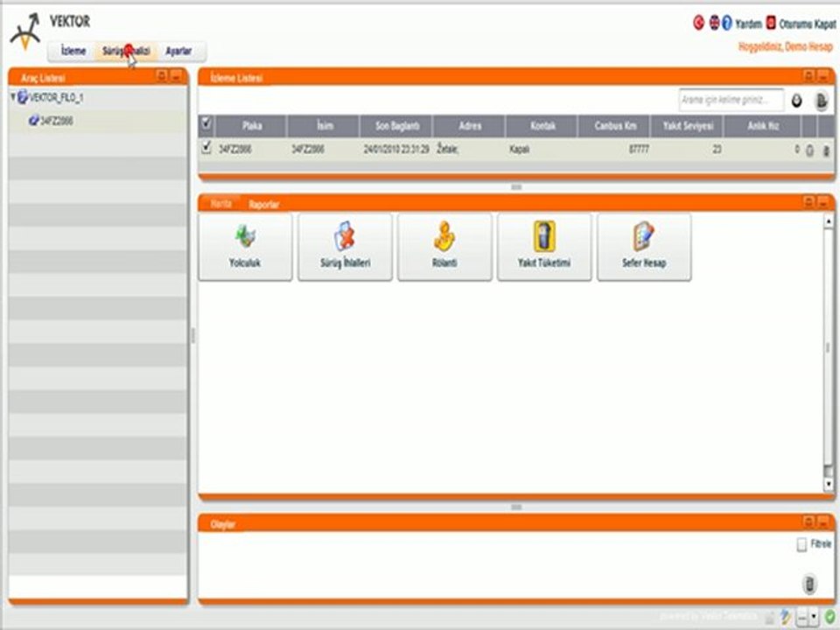This screenshot has height=630, width=840.
Task: Select the Raporlar tab
Action: click(x=263, y=205)
